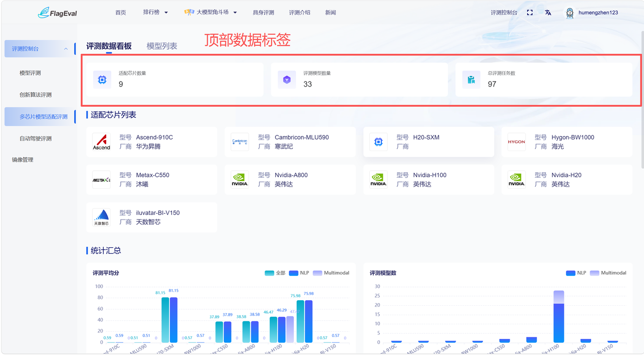644x355 pixels.
Task: Open the humengzhen123 user avatar
Action: point(570,13)
